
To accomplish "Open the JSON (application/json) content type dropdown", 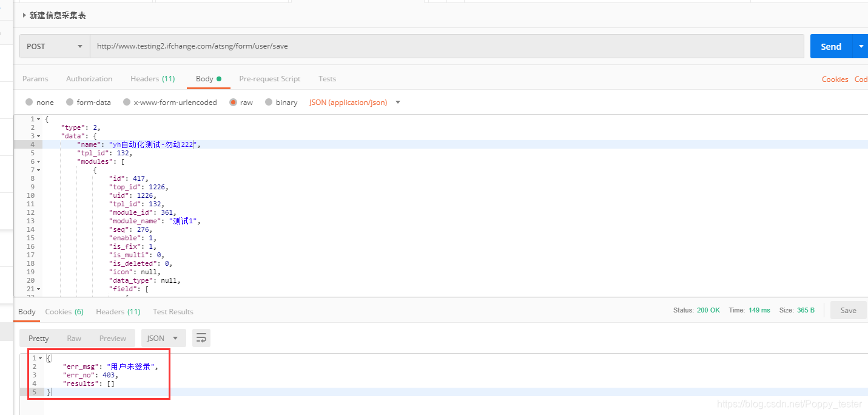I will [x=355, y=103].
